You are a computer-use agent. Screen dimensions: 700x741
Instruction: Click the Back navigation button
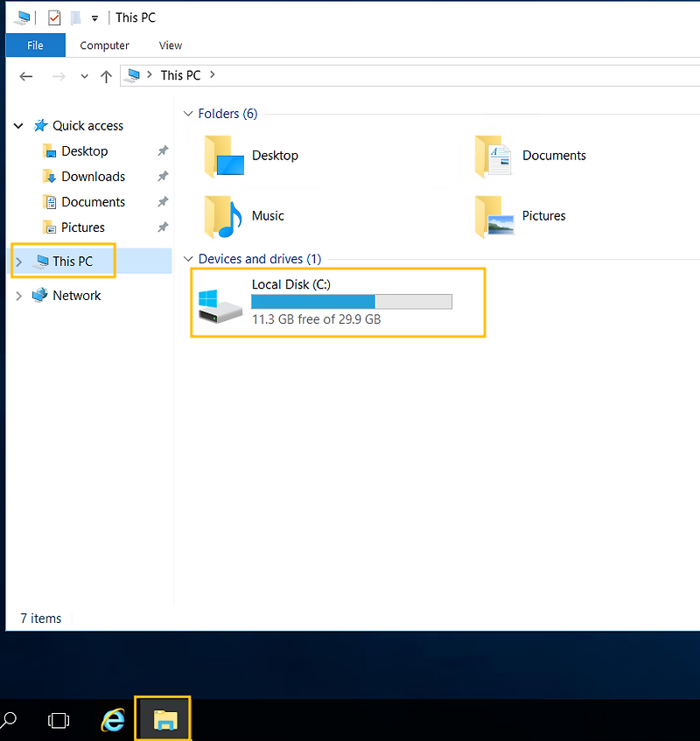(x=25, y=76)
